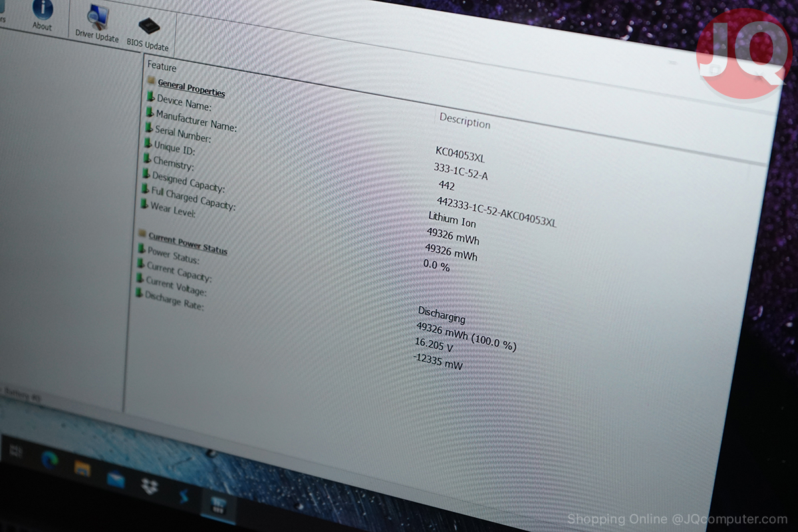Screen dimensions: 798x532
Task: Click the 442333-1C-52-AKC04053XL value
Action: pyautogui.click(x=496, y=211)
